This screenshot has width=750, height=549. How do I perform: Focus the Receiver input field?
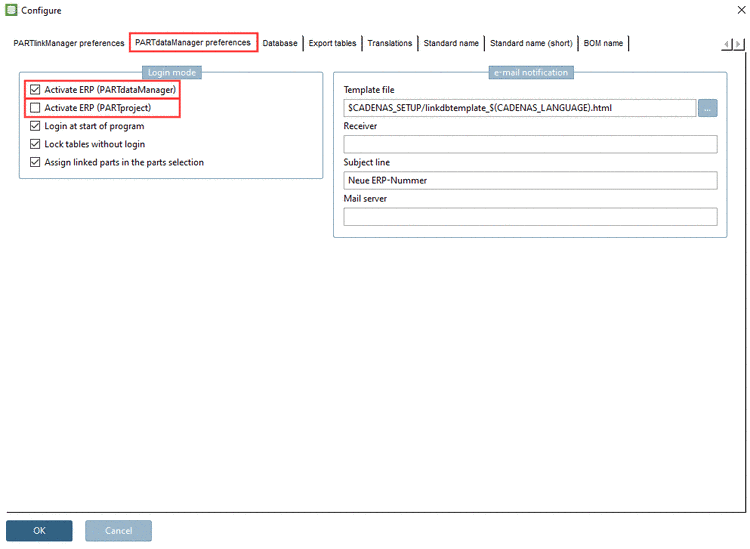[530, 144]
